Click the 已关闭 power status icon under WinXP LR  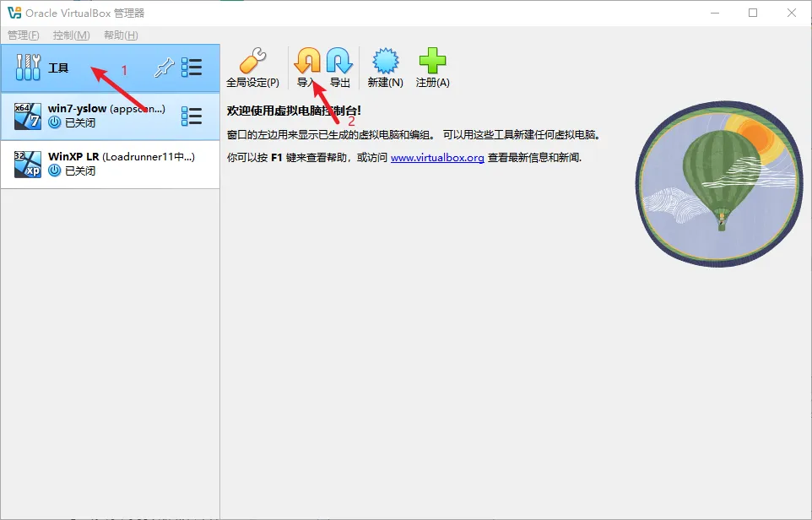pos(55,171)
